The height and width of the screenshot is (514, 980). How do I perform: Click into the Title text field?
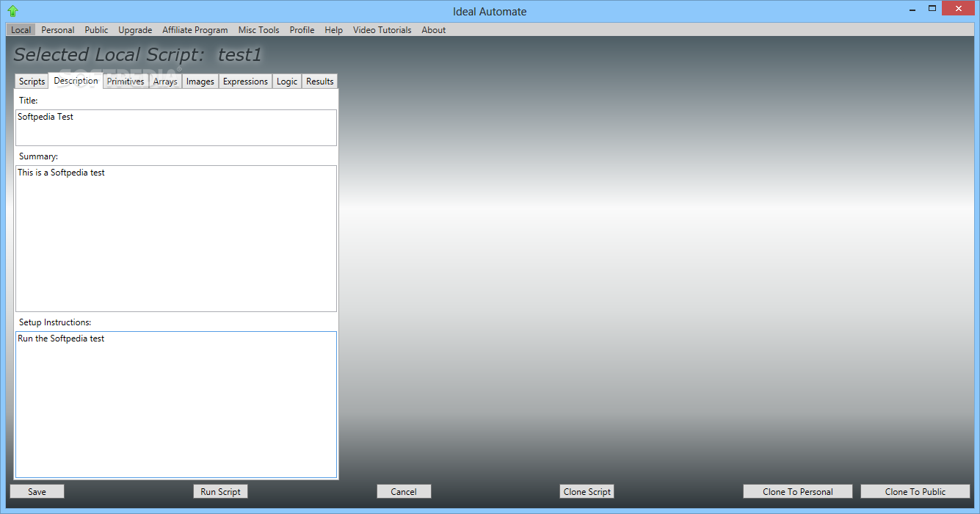point(176,128)
